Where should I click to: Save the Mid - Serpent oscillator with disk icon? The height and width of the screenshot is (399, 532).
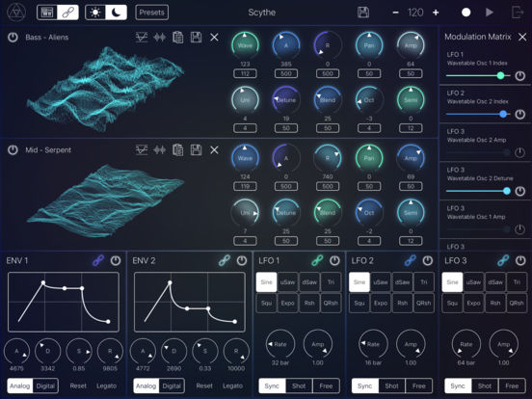click(196, 149)
